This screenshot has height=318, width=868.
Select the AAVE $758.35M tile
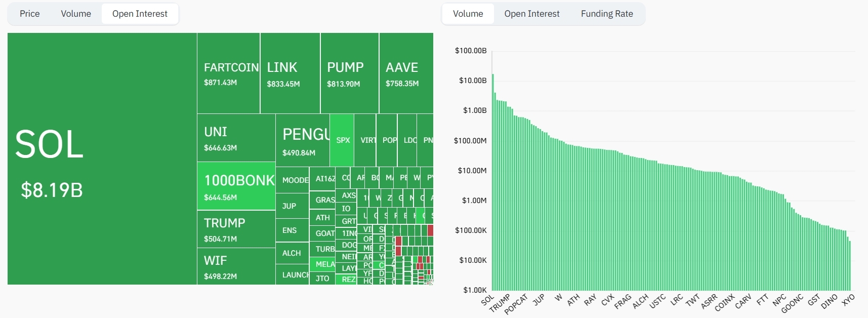[x=406, y=73]
